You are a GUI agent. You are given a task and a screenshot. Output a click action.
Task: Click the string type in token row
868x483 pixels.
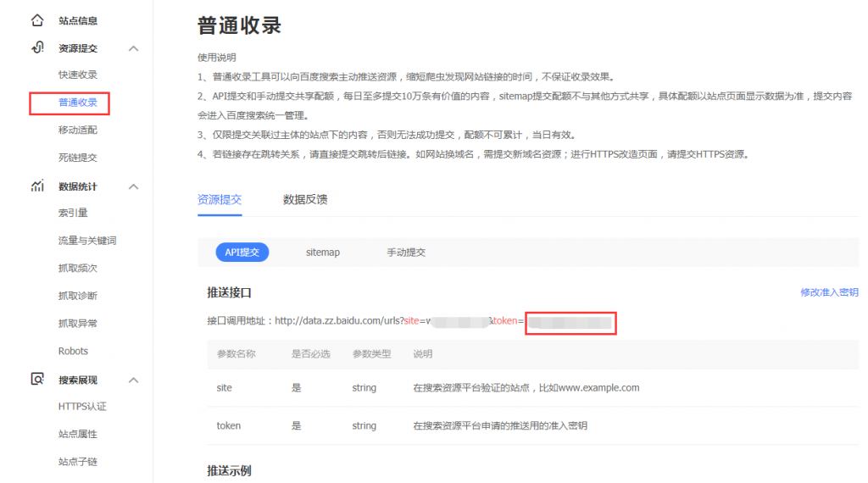point(364,425)
